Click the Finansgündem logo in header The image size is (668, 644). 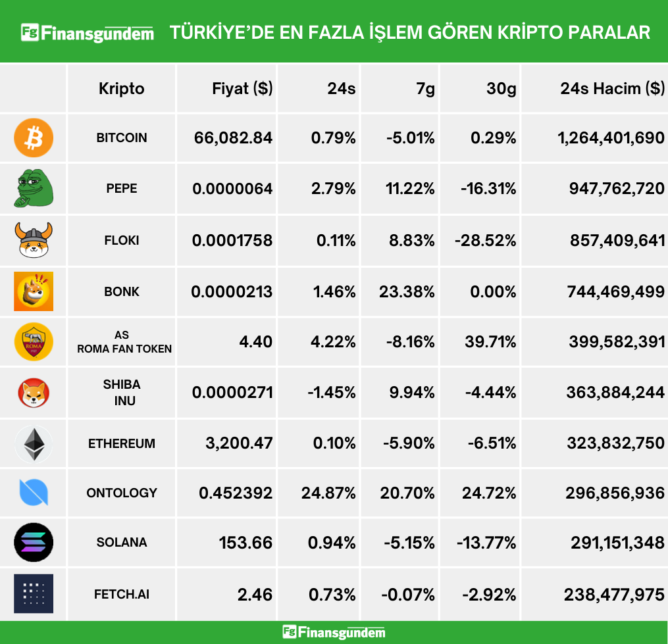coord(88,32)
